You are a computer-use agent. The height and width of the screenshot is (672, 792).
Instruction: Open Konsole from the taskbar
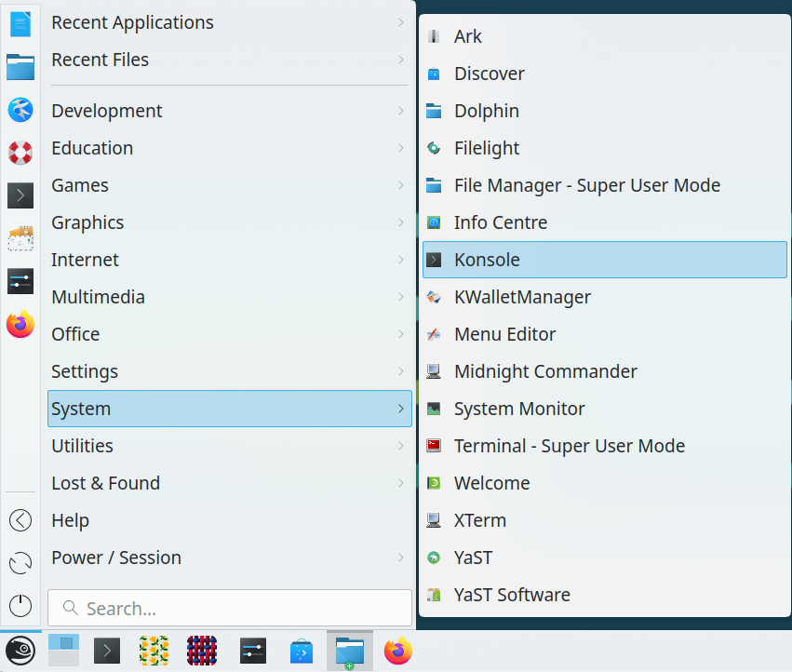coord(107,651)
